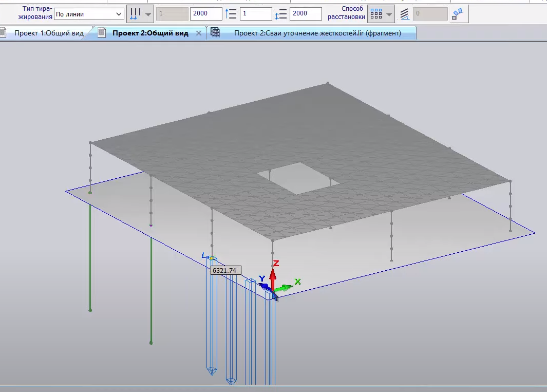The image size is (547, 392).
Task: Click the second step field showing 2000
Action: (x=305, y=14)
